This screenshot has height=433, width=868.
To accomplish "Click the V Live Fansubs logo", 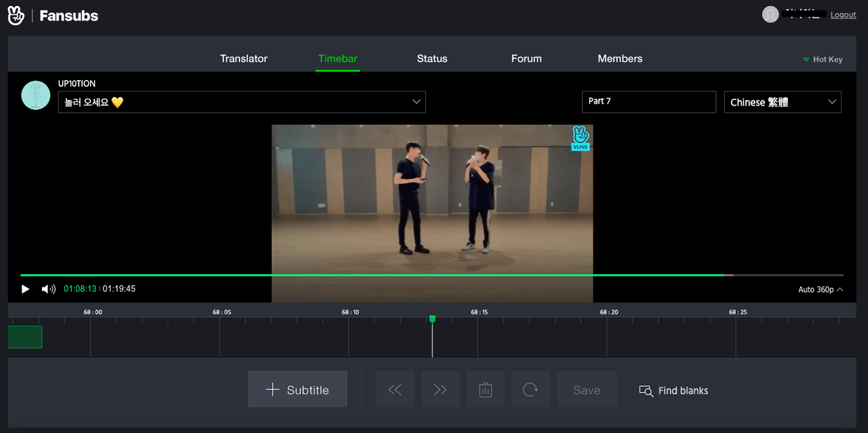I will [53, 16].
